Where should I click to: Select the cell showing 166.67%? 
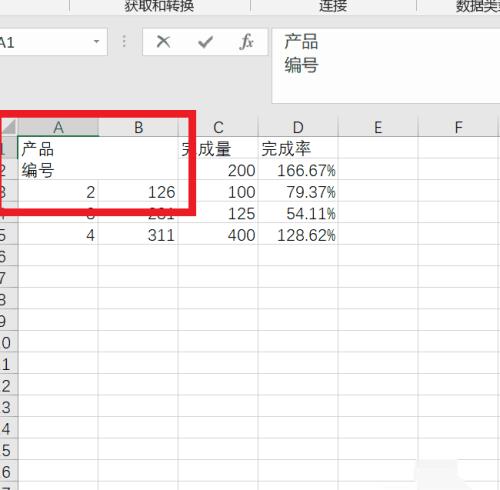click(298, 170)
